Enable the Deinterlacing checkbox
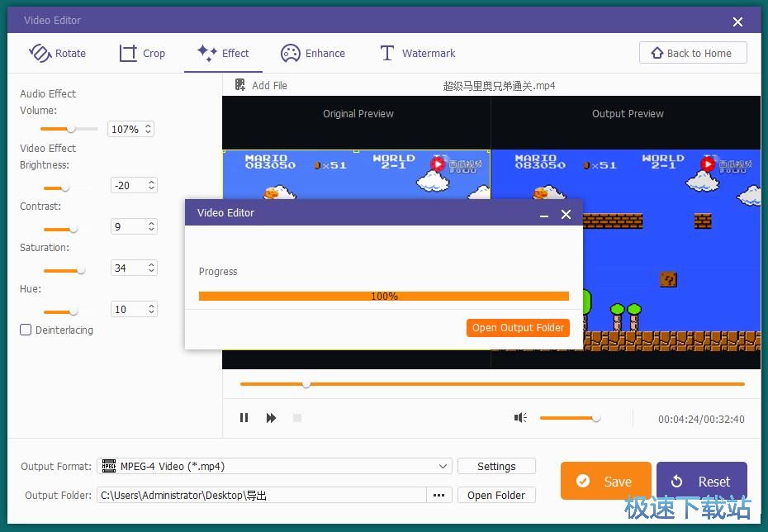 click(26, 330)
